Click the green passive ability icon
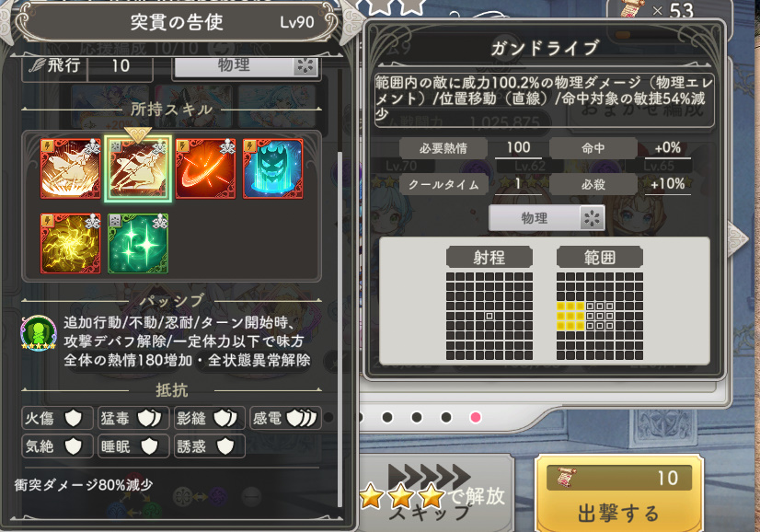760x532 pixels. 39,333
